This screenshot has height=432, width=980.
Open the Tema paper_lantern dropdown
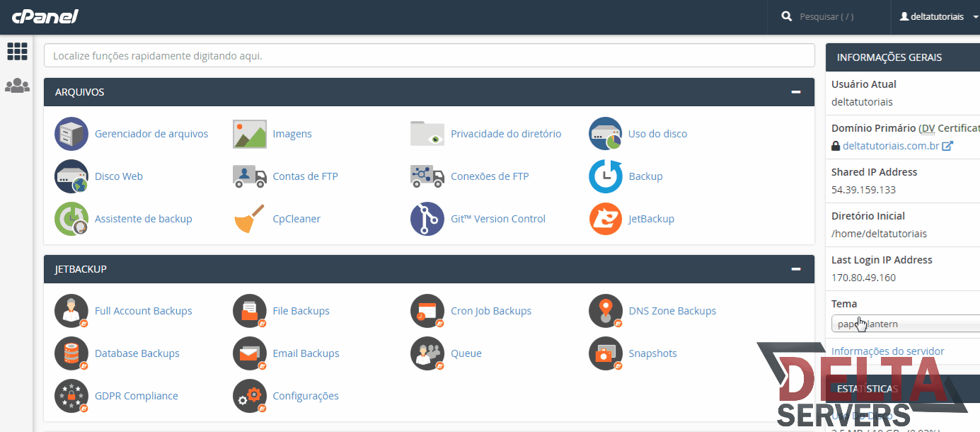pos(906,324)
